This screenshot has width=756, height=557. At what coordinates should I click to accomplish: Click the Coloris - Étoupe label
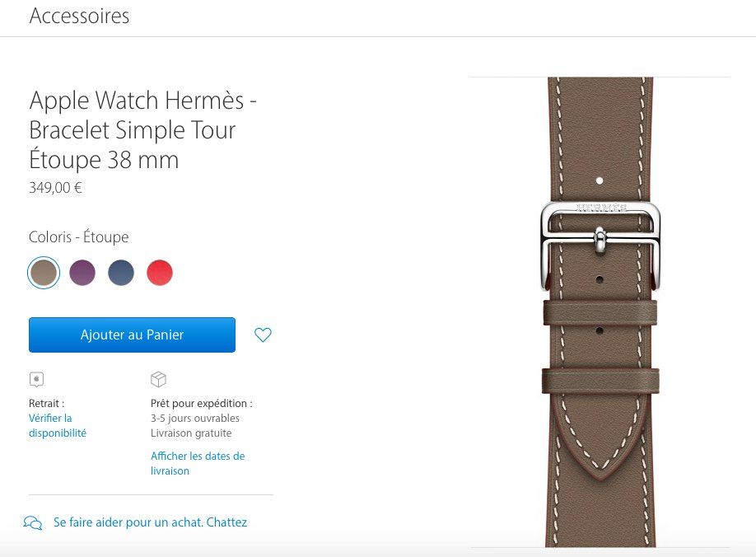tap(79, 236)
